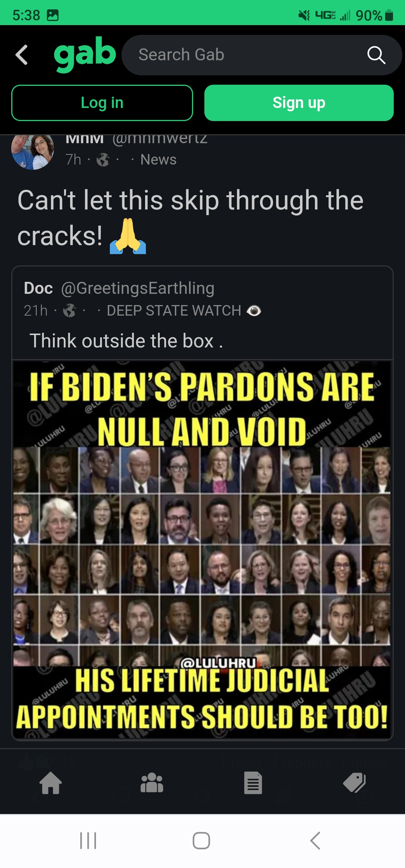Tap the globe icon beside 21h
Viewport: 405px width, 868px height.
click(69, 311)
